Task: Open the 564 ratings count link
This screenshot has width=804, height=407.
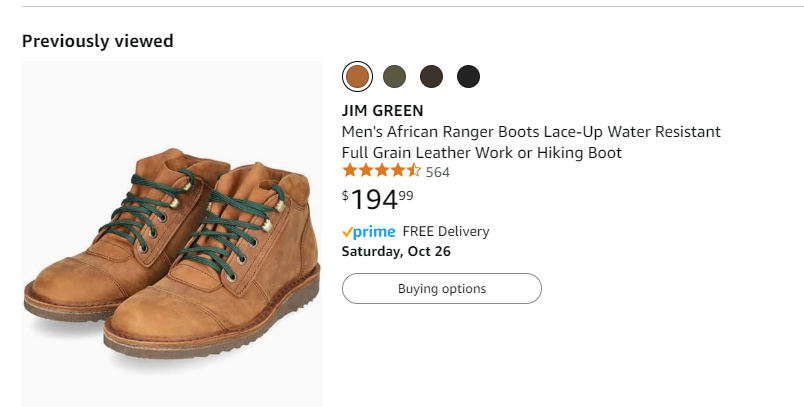Action: click(438, 172)
